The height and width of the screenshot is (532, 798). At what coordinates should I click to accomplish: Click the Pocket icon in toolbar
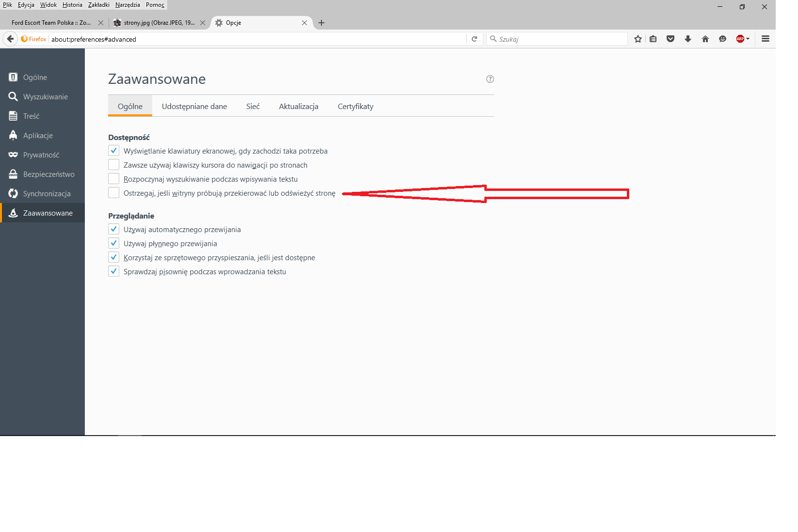click(670, 39)
